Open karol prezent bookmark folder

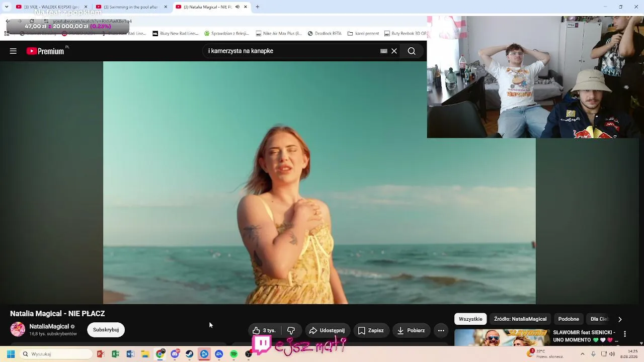point(363,34)
